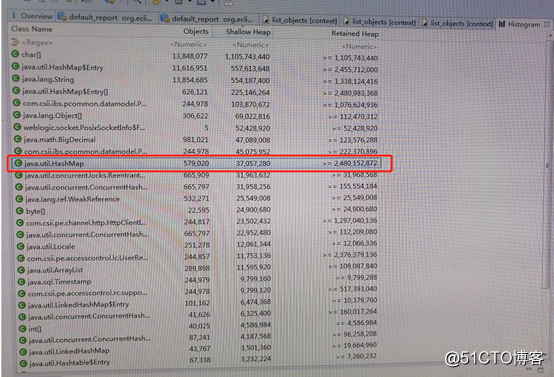
Task: Sort by the Shallow Heap column header
Action: 248,32
